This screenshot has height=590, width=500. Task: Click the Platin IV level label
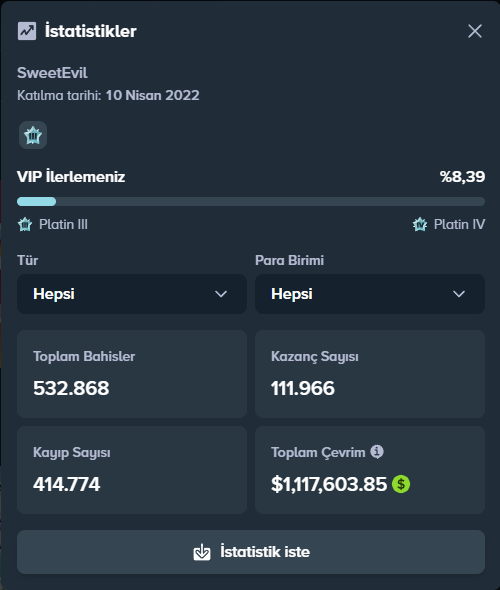(459, 224)
